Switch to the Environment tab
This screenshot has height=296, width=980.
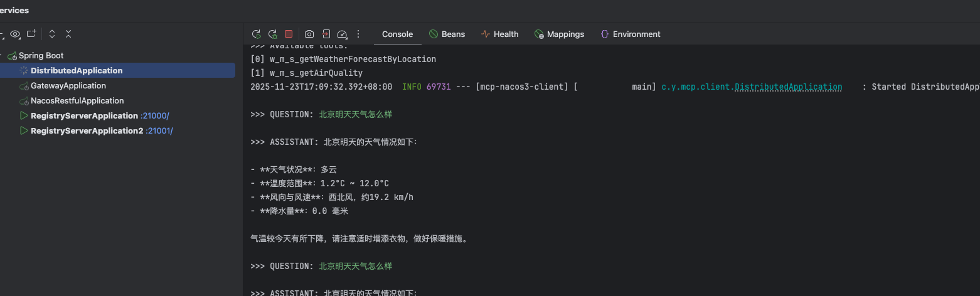coord(630,34)
